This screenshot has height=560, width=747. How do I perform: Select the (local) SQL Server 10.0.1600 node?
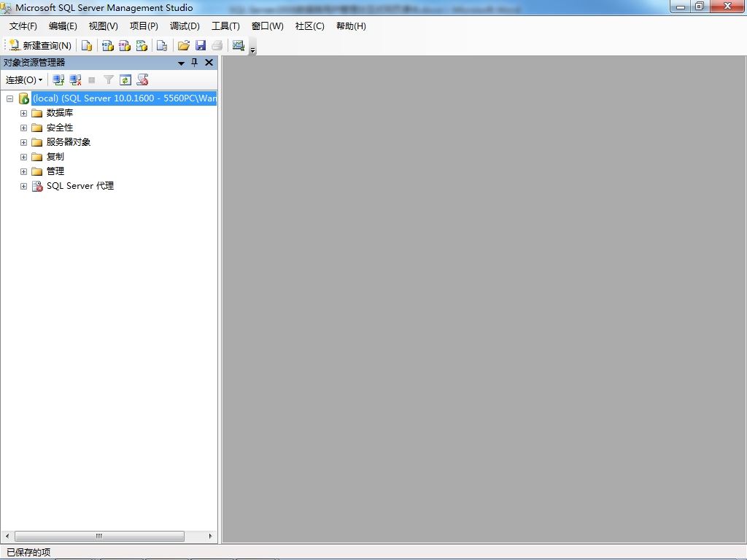(x=124, y=98)
